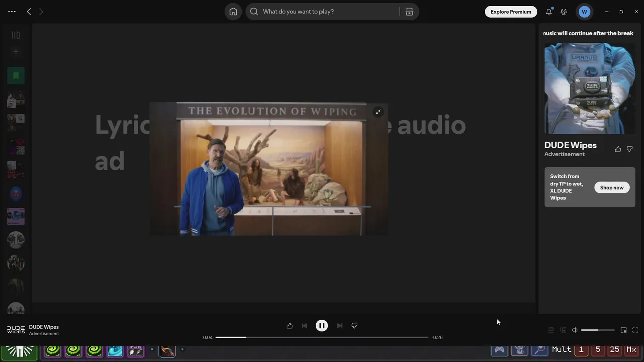The width and height of the screenshot is (644, 362).
Task: Open the lavender playlist cover in sidebar
Action: point(16,216)
